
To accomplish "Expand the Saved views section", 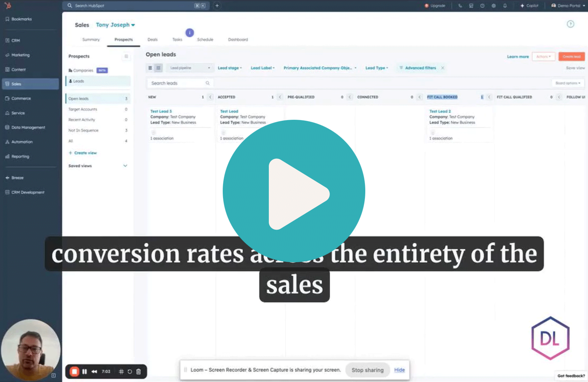I will (x=98, y=166).
